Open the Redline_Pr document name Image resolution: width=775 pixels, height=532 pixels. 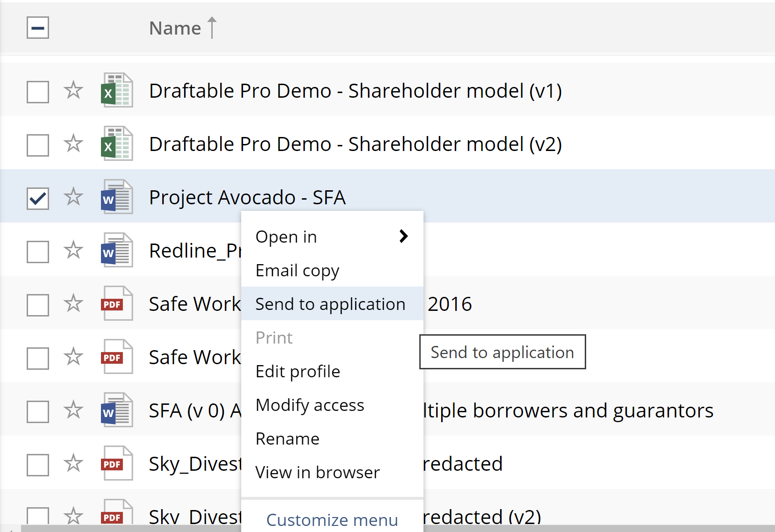click(x=195, y=251)
